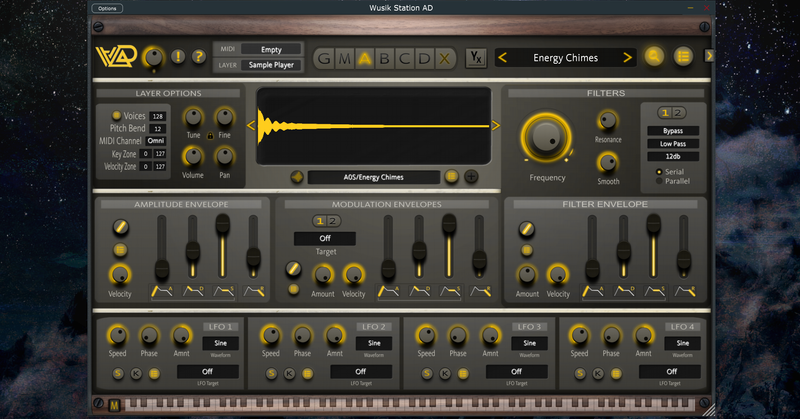Toggle the Voices yellow LED

(x=116, y=115)
